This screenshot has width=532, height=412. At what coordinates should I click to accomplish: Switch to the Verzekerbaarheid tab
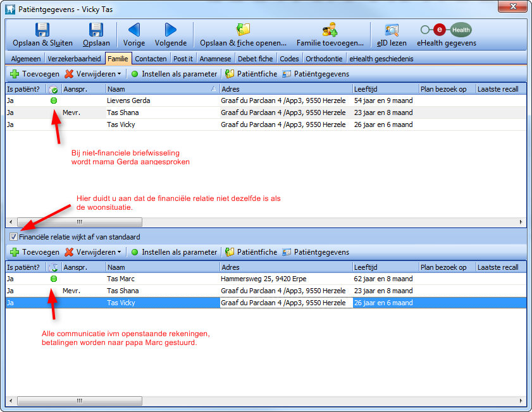click(74, 59)
